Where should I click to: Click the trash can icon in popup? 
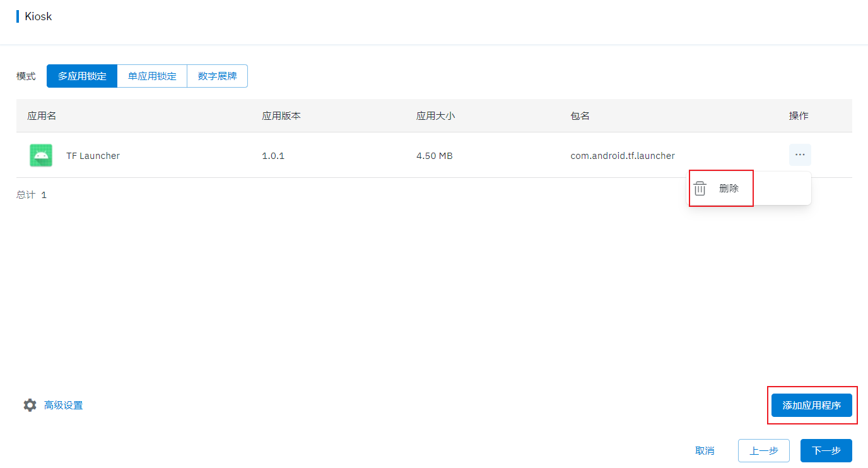coord(700,189)
